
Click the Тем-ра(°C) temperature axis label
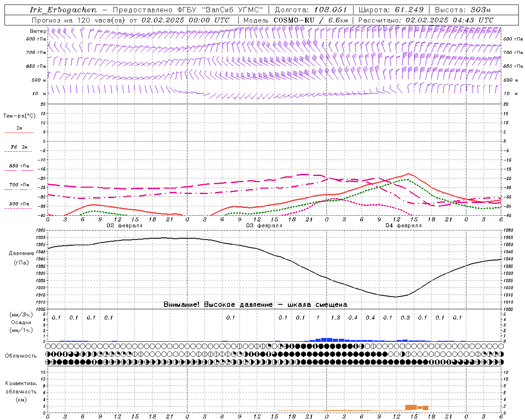pos(19,116)
